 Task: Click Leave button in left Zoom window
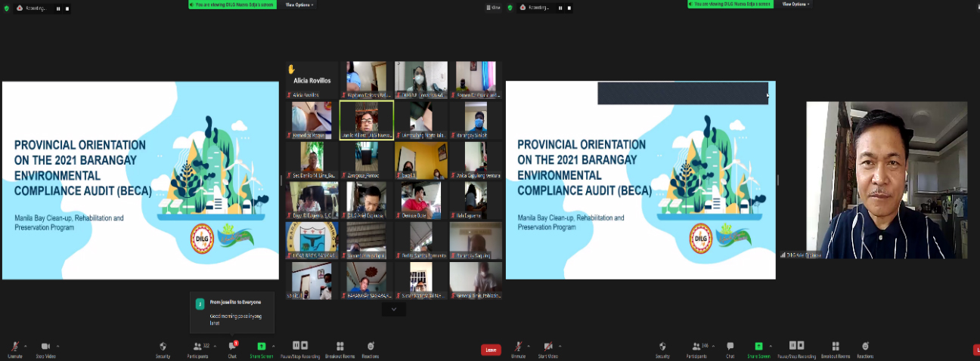(491, 350)
